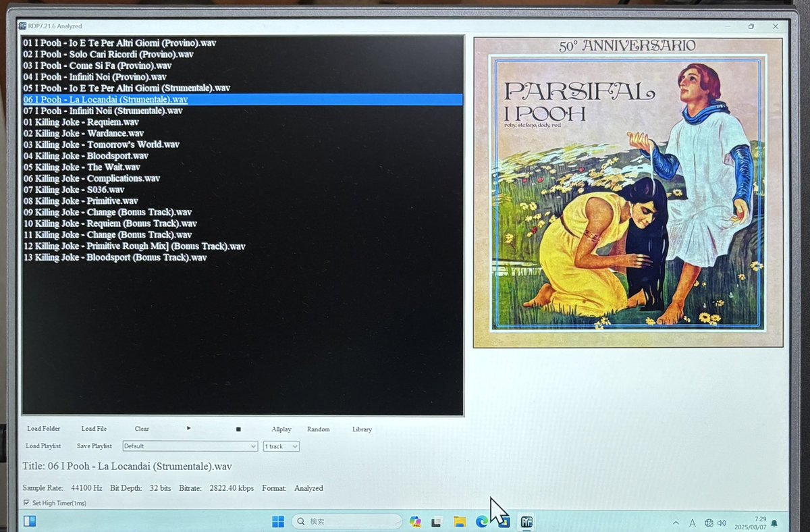Open the Library button
This screenshot has width=810, height=532.
pos(362,429)
